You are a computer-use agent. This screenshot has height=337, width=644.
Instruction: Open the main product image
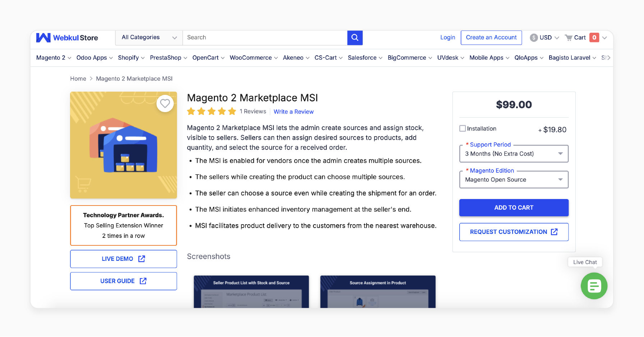tap(123, 145)
